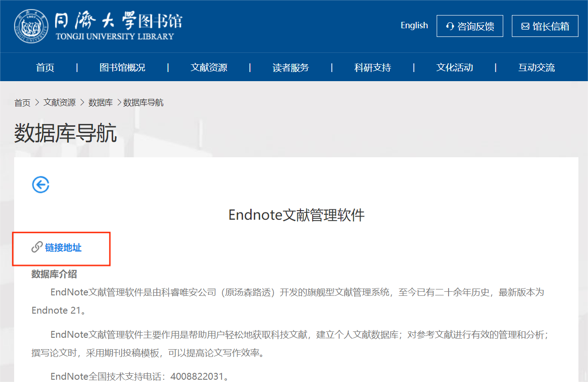Click the support phone number 4008822031

[x=197, y=377]
